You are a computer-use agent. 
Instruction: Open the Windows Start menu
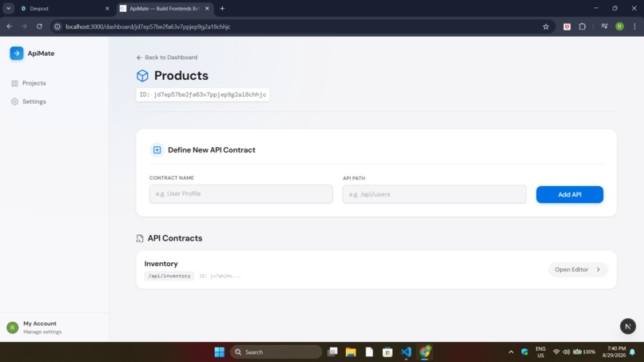(219, 352)
